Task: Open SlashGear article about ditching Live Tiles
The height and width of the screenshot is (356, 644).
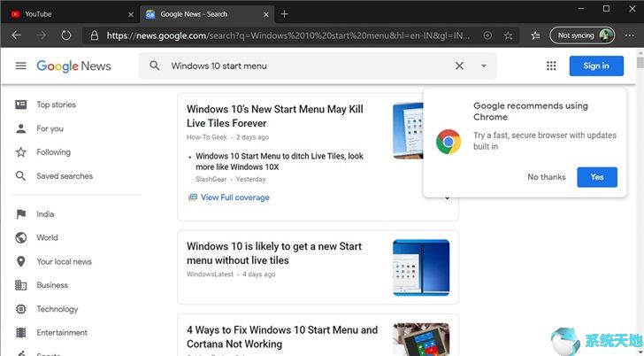Action: click(x=280, y=161)
